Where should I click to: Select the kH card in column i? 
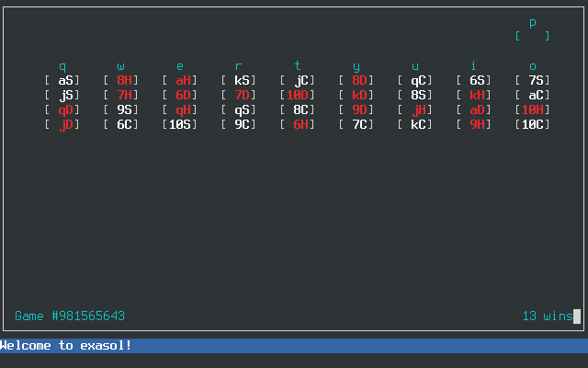474,95
